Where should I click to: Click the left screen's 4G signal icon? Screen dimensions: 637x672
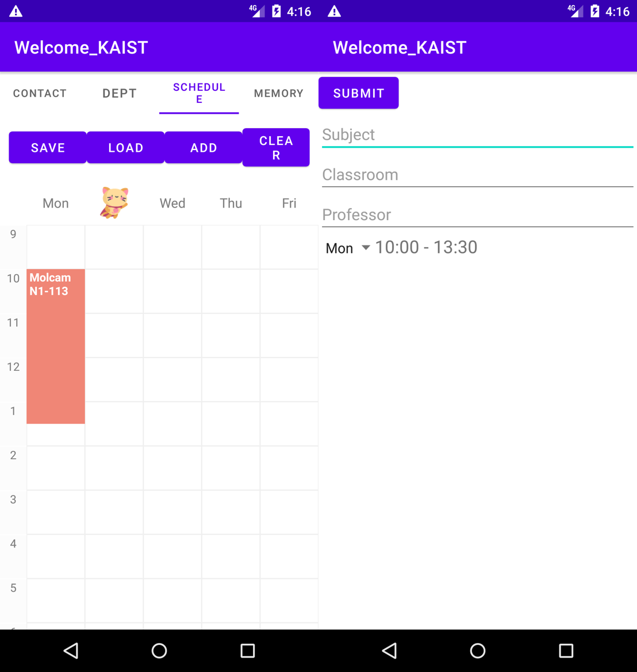[x=257, y=11]
